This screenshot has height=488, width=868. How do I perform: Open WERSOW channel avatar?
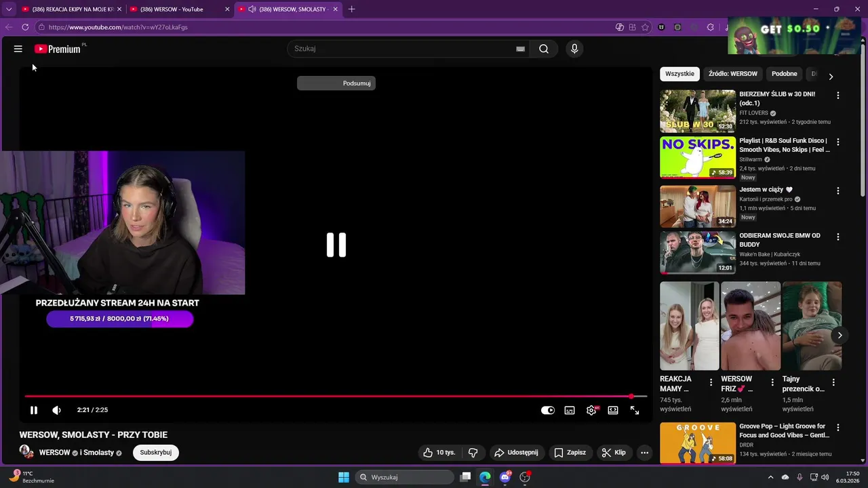(26, 452)
